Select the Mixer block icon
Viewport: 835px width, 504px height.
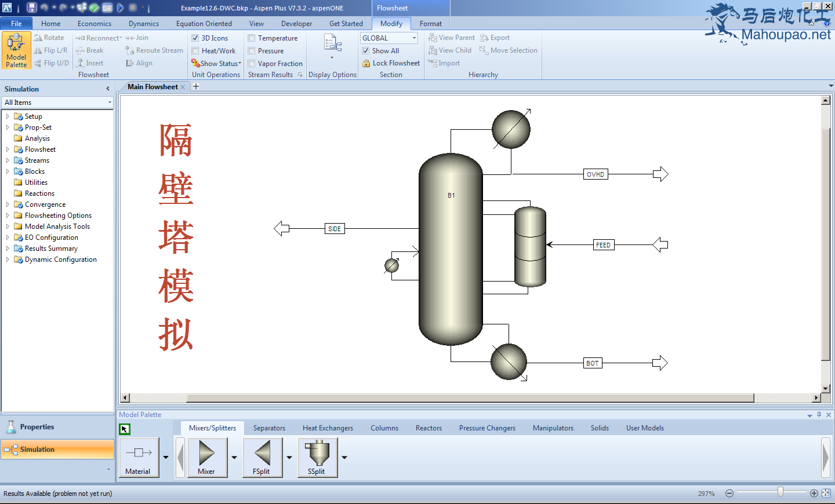208,458
